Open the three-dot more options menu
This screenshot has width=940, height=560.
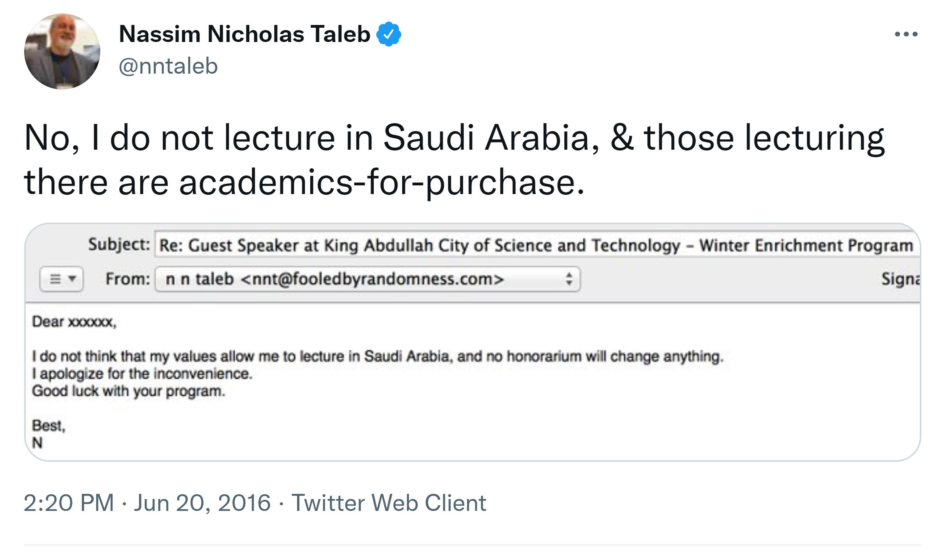pos(906,34)
